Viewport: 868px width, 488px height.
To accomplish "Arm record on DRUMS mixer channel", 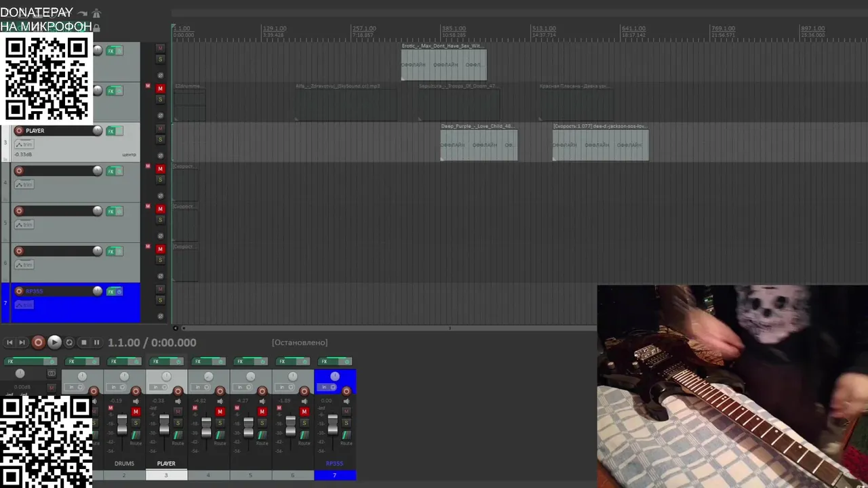I will [x=136, y=391].
